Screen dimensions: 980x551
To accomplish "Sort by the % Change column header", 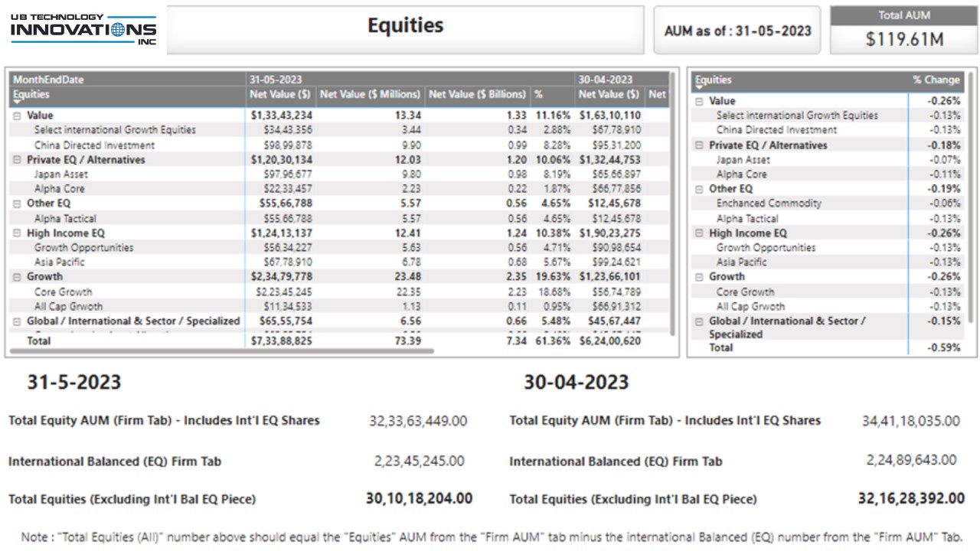I will click(936, 80).
